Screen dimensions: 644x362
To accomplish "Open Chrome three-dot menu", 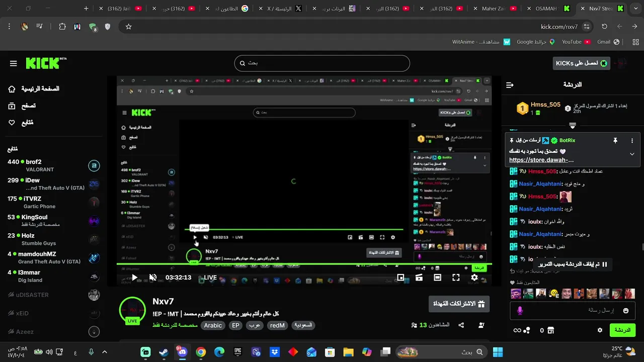I will 9,27.
